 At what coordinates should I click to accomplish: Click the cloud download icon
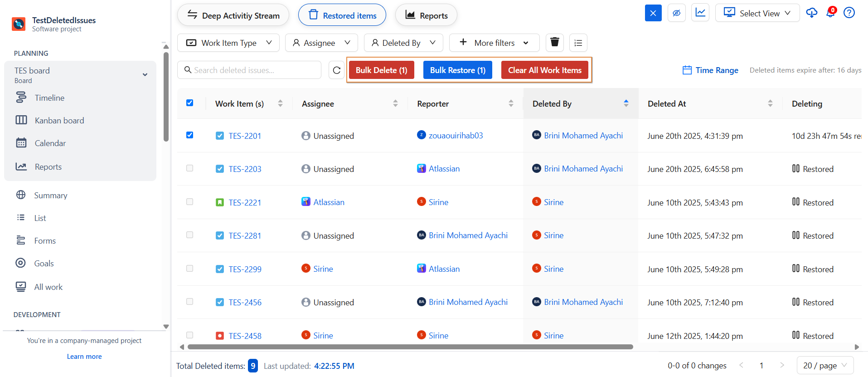[x=811, y=13]
